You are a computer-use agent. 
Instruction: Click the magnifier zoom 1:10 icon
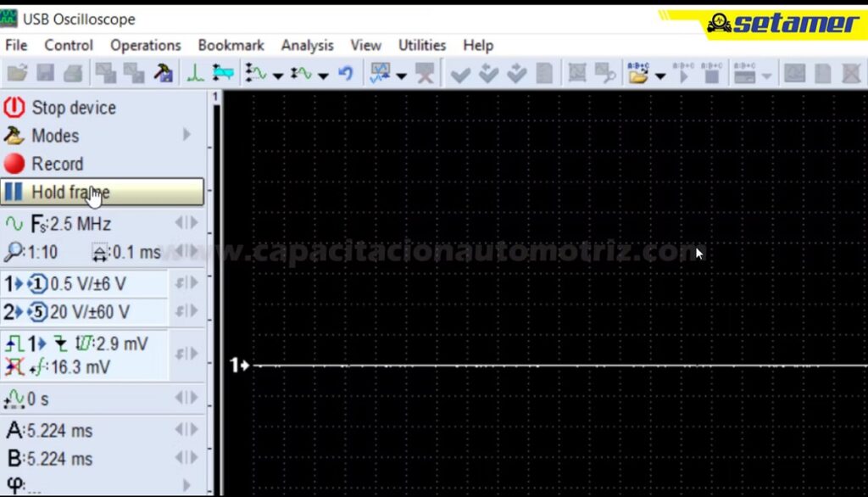click(14, 252)
